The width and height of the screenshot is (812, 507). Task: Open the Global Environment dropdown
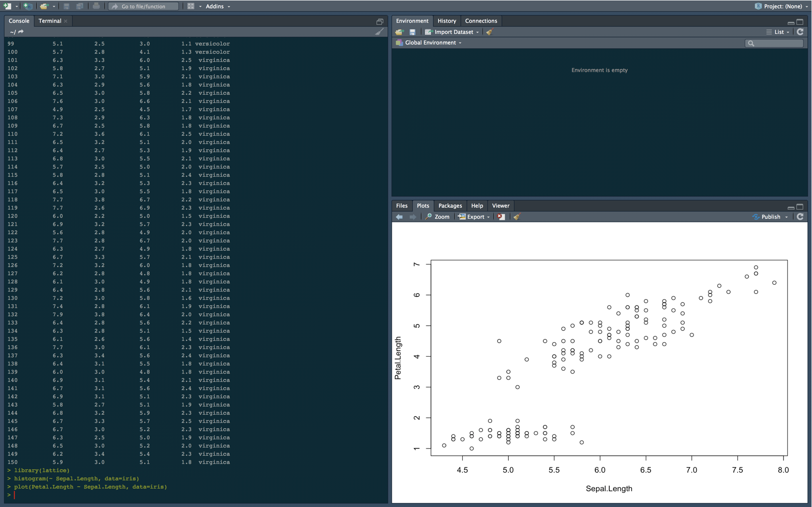point(429,43)
